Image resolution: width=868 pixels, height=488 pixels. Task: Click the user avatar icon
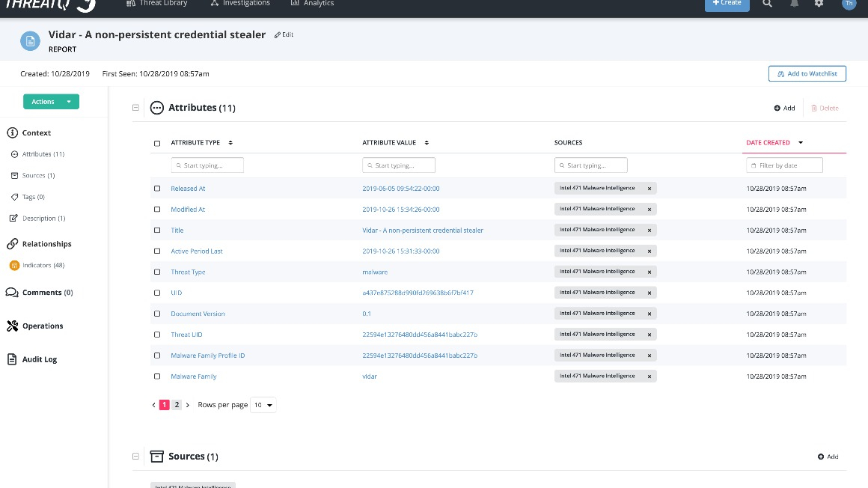point(848,4)
